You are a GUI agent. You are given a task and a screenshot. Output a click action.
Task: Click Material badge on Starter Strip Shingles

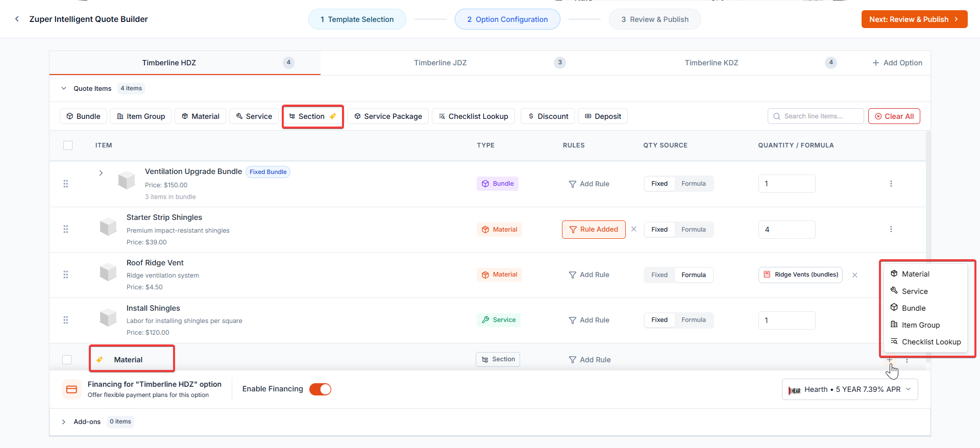point(499,230)
